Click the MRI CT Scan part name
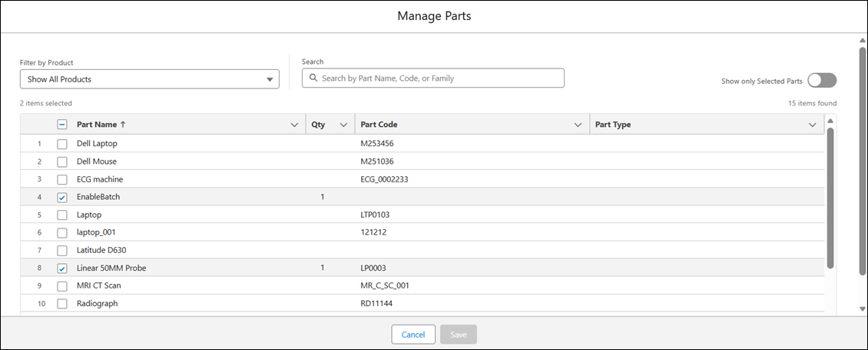The width and height of the screenshot is (868, 350). click(98, 285)
